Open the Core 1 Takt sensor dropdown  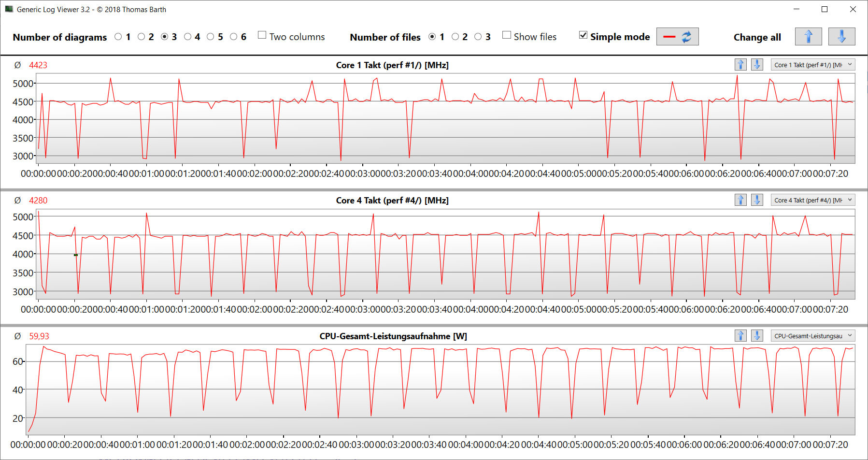812,65
